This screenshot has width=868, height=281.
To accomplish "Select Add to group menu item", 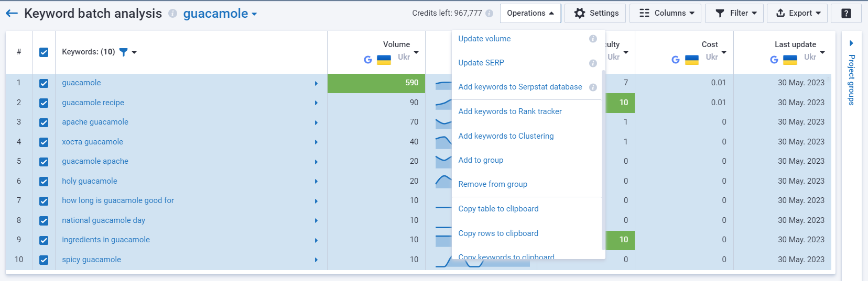I will pyautogui.click(x=481, y=160).
